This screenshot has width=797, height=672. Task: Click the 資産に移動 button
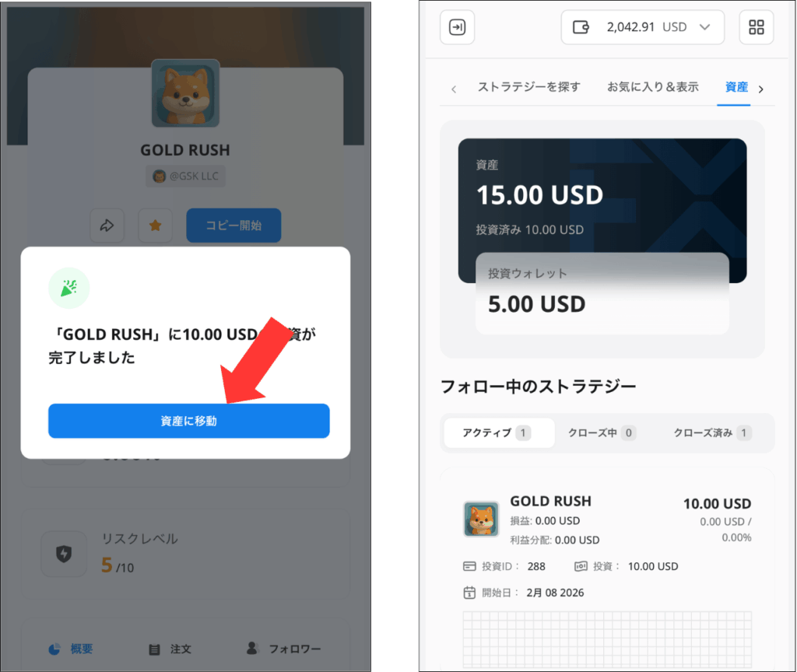pyautogui.click(x=188, y=421)
